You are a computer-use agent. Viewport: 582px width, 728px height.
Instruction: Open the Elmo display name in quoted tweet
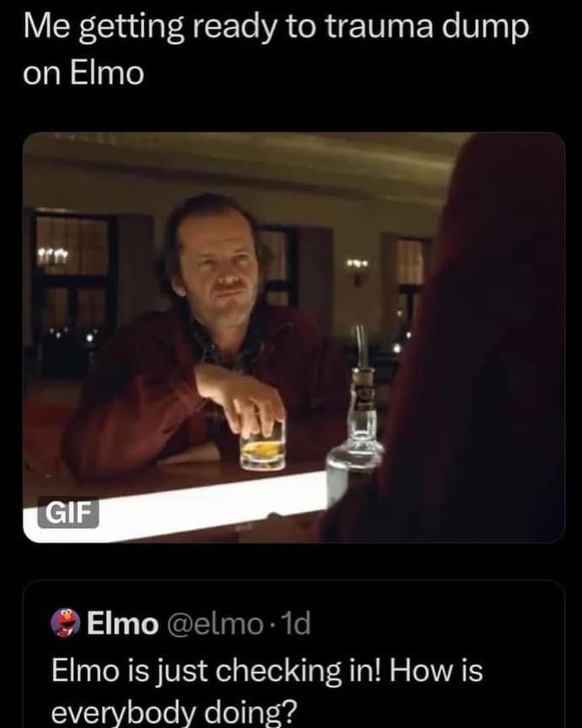(x=123, y=624)
